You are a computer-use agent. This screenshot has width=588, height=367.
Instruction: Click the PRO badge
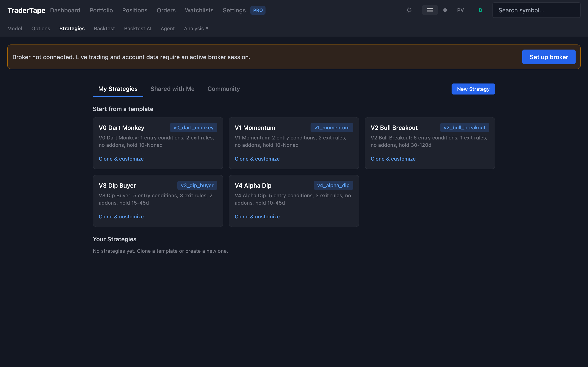[258, 11]
